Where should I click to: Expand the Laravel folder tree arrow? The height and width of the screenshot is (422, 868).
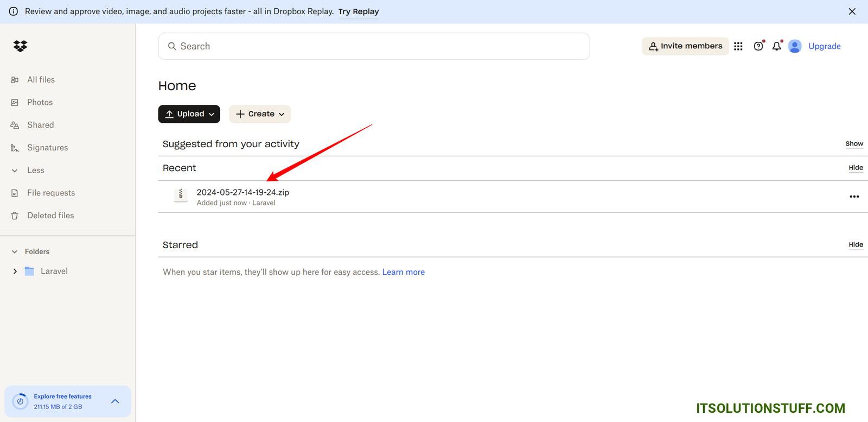15,272
